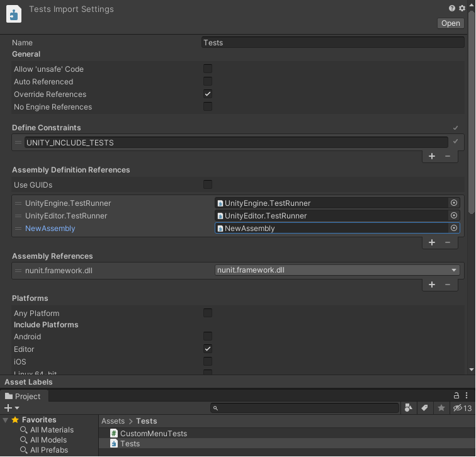Open the import settings gear menu
The image size is (476, 457).
point(462,8)
